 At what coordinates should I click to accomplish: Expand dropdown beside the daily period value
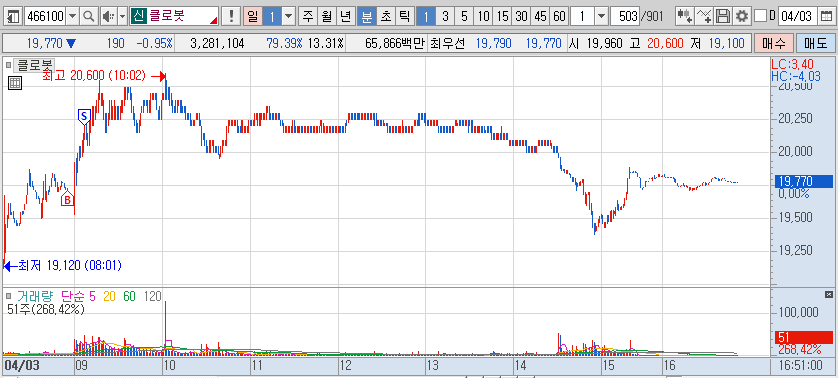[x=289, y=17]
